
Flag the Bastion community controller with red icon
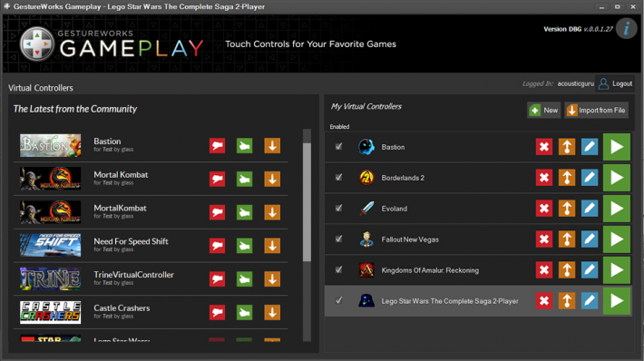tap(218, 146)
